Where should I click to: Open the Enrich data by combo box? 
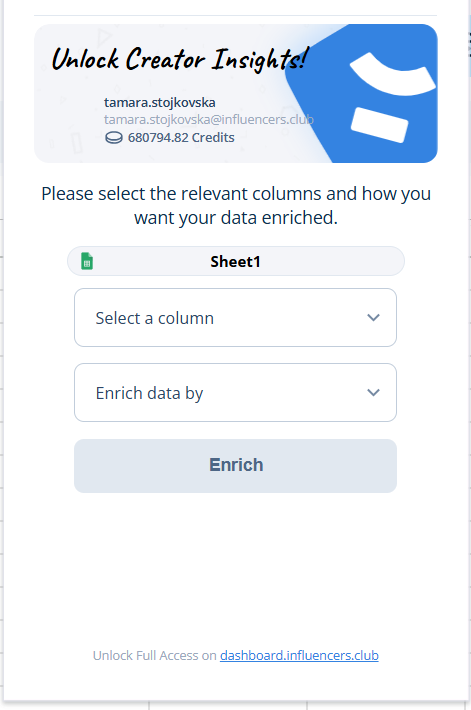point(236,393)
